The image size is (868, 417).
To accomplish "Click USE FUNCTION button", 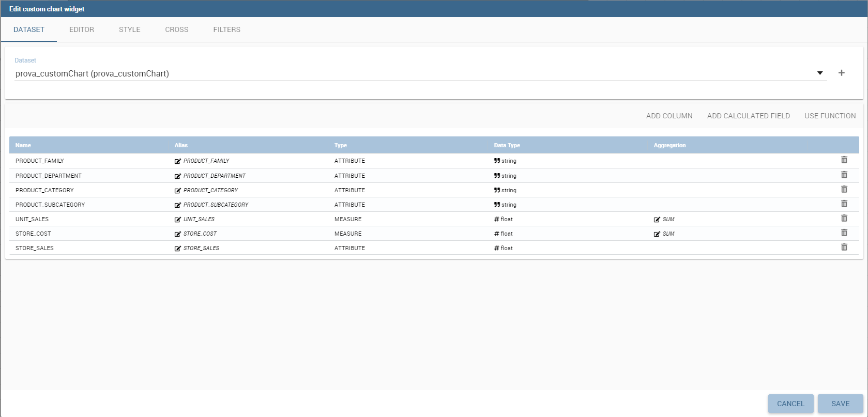I will pyautogui.click(x=830, y=116).
